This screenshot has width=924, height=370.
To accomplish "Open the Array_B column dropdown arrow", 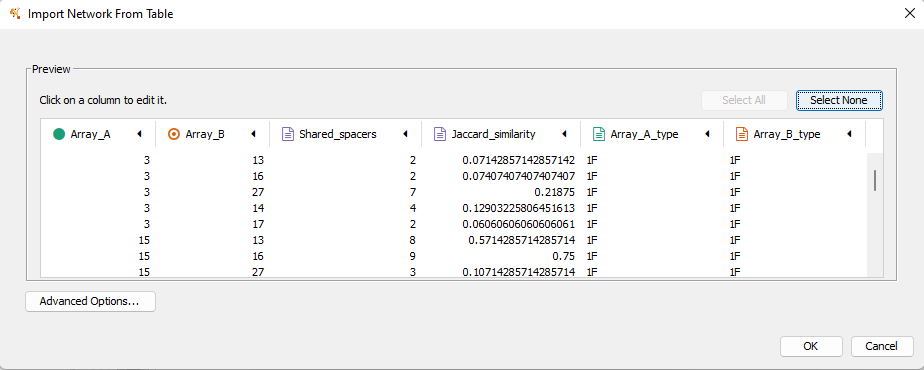I will 253,134.
